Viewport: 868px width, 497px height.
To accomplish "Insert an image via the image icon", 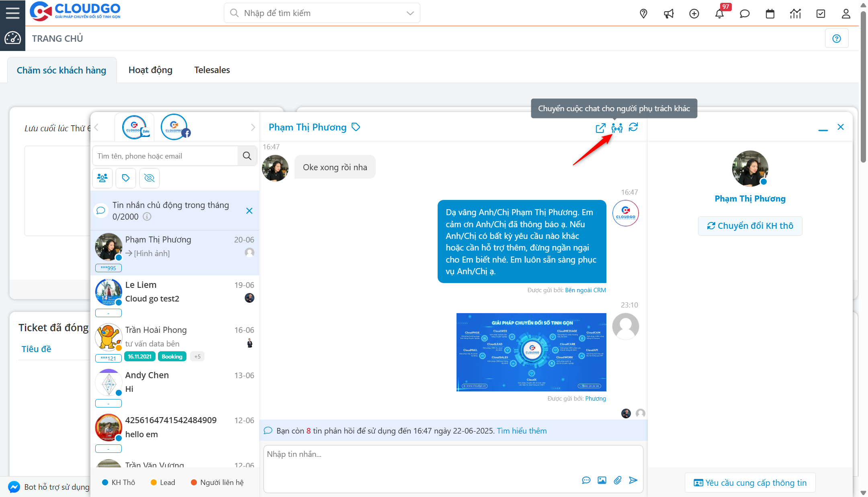I will pos(602,480).
